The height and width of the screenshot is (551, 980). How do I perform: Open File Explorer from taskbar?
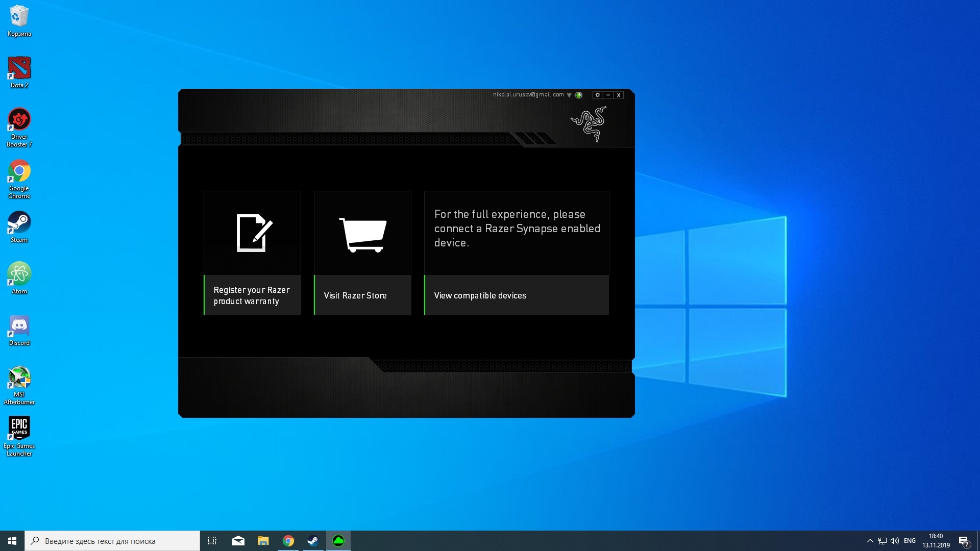point(263,541)
